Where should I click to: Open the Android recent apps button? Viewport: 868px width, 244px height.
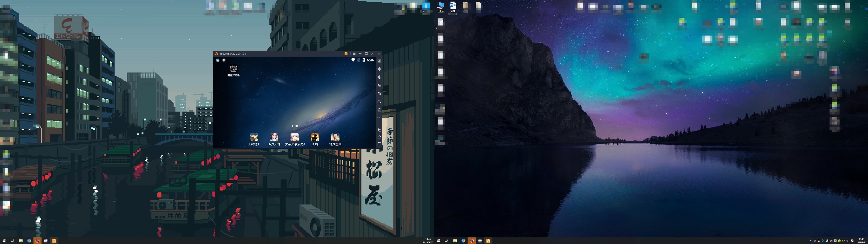(x=379, y=144)
